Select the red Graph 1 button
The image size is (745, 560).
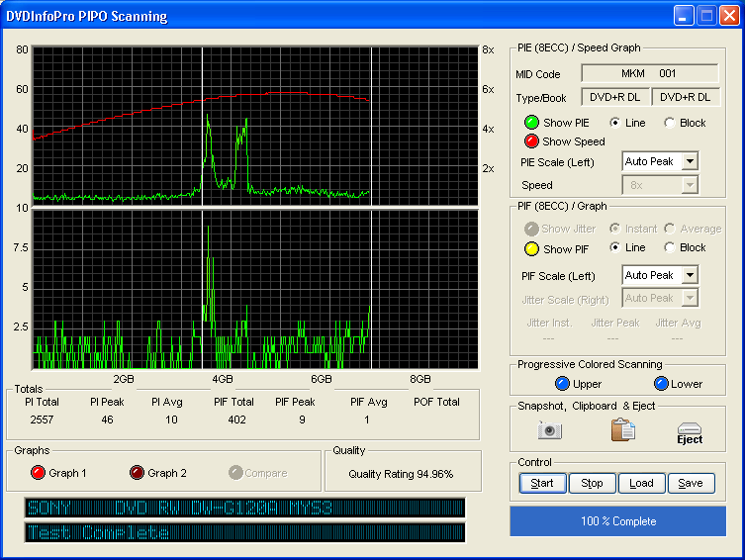click(x=38, y=473)
